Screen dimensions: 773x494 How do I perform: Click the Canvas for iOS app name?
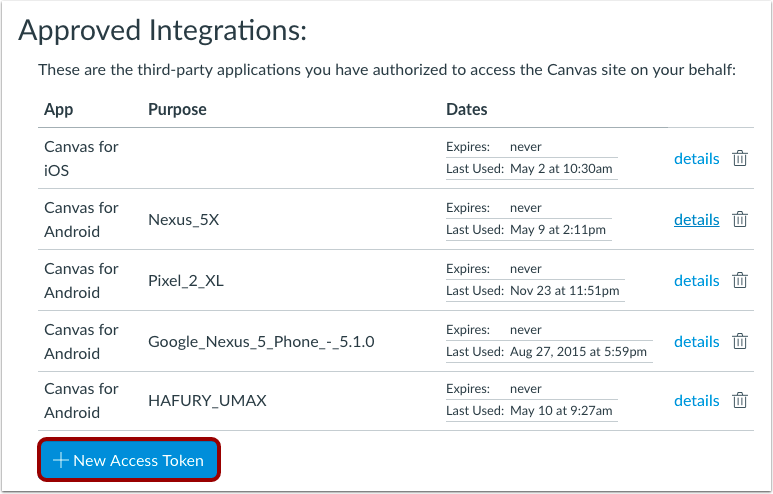(81, 158)
